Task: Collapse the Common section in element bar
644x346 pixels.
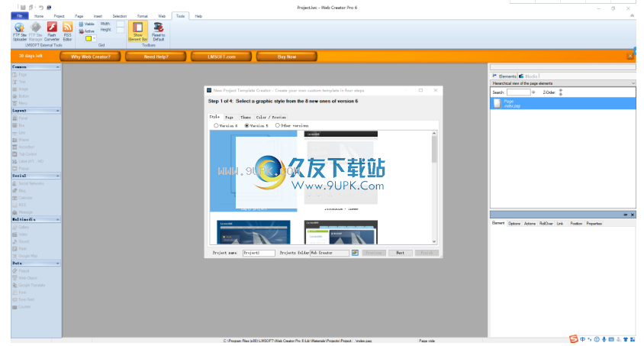Action: click(x=57, y=67)
